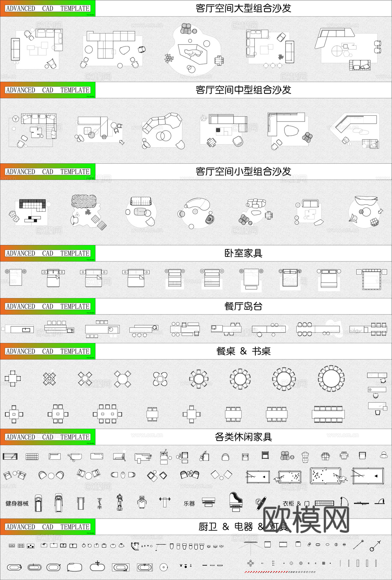Select the flat sliding door symbol
392x580 pixels.
click(x=361, y=503)
